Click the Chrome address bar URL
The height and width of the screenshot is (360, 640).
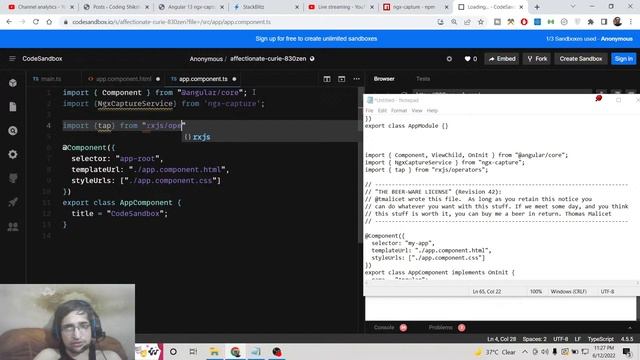point(171,22)
